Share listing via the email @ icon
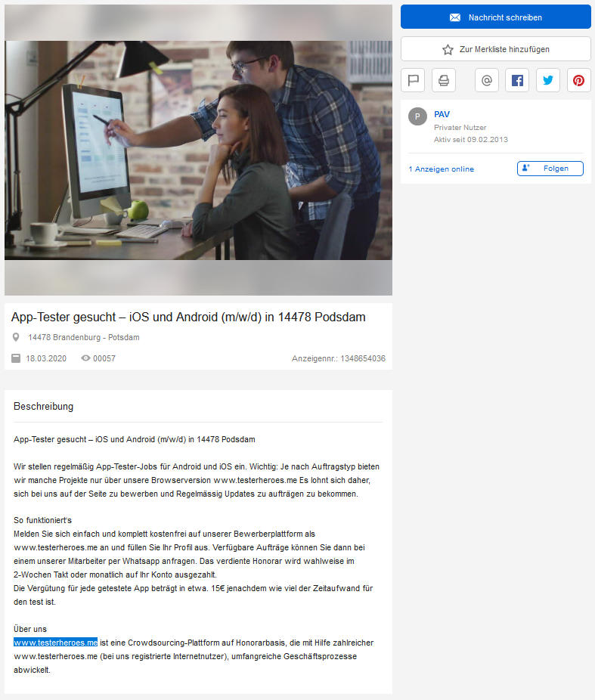 [x=487, y=80]
